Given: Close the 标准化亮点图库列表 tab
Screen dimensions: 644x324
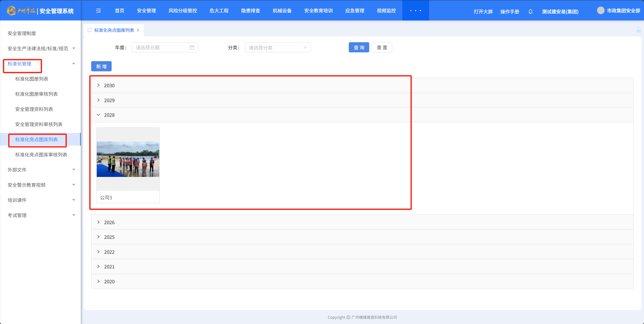Looking at the screenshot, I should (138, 30).
